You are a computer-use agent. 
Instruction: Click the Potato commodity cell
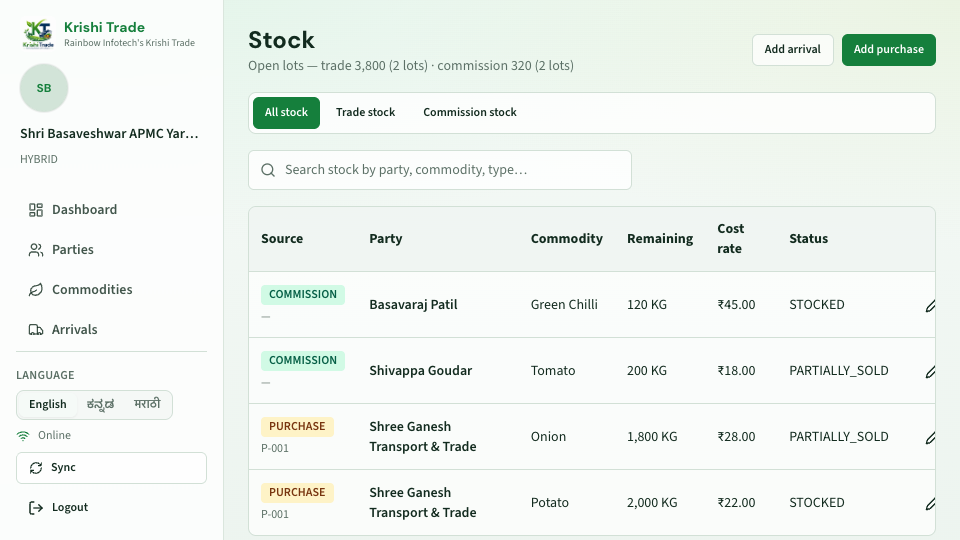(x=549, y=503)
